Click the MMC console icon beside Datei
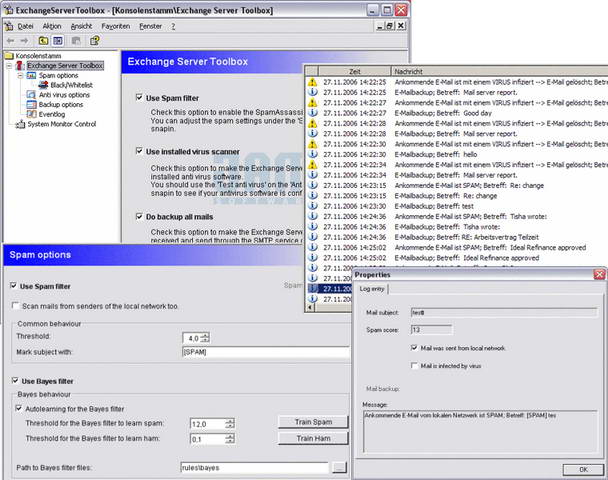Image resolution: width=608 pixels, height=480 pixels. tap(9, 26)
